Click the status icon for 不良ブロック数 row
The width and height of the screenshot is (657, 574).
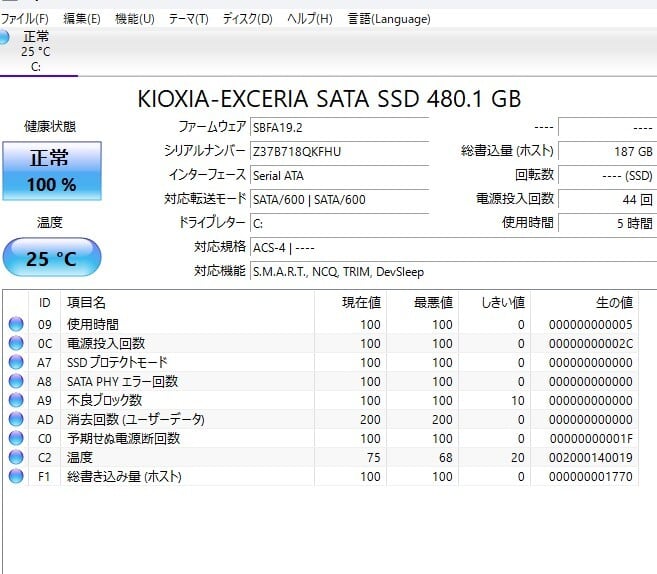pos(16,400)
